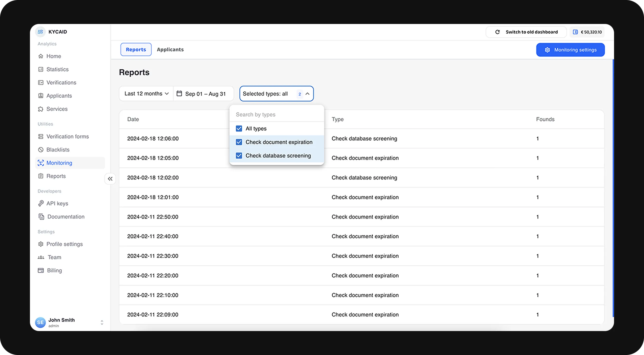Click the Billing icon in sidebar
This screenshot has width=644, height=355.
[41, 270]
